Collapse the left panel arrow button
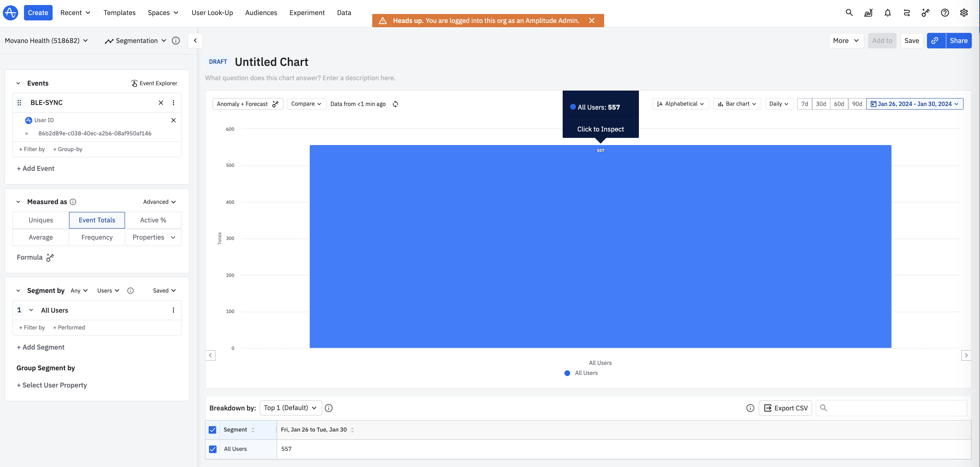This screenshot has height=467, width=980. [x=195, y=41]
